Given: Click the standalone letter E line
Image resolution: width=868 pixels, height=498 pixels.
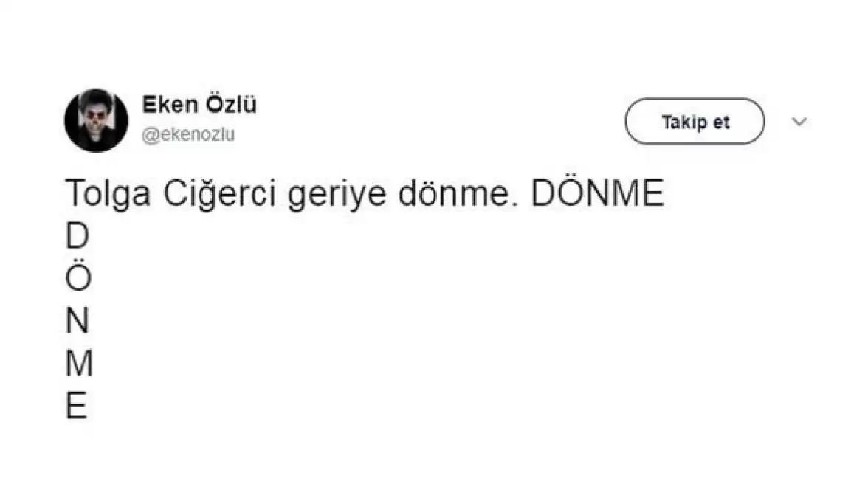Looking at the screenshot, I should tap(76, 407).
